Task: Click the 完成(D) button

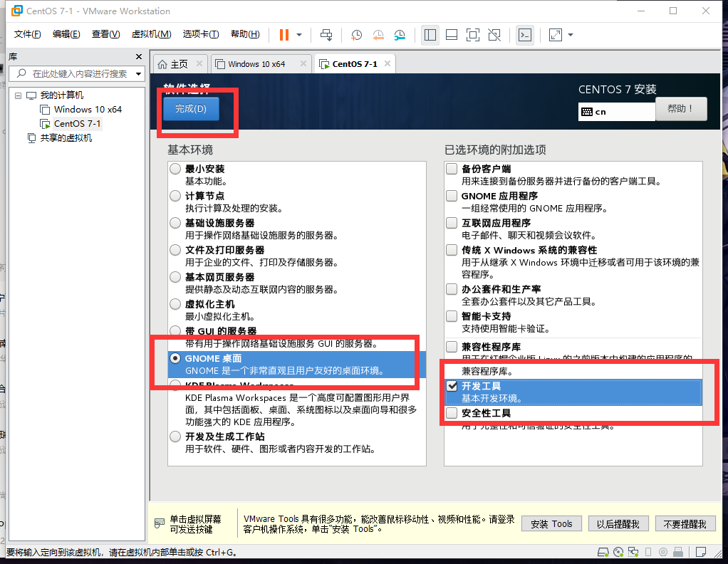Action: pos(191,109)
